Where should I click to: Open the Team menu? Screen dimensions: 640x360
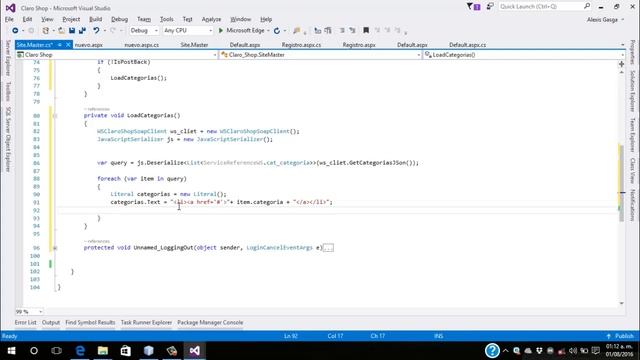pos(144,19)
